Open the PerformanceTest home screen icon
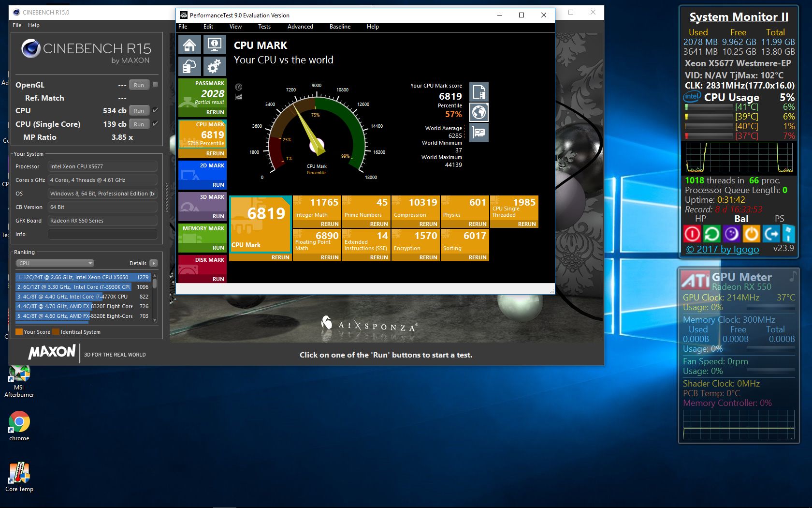The image size is (812, 508). coord(189,45)
